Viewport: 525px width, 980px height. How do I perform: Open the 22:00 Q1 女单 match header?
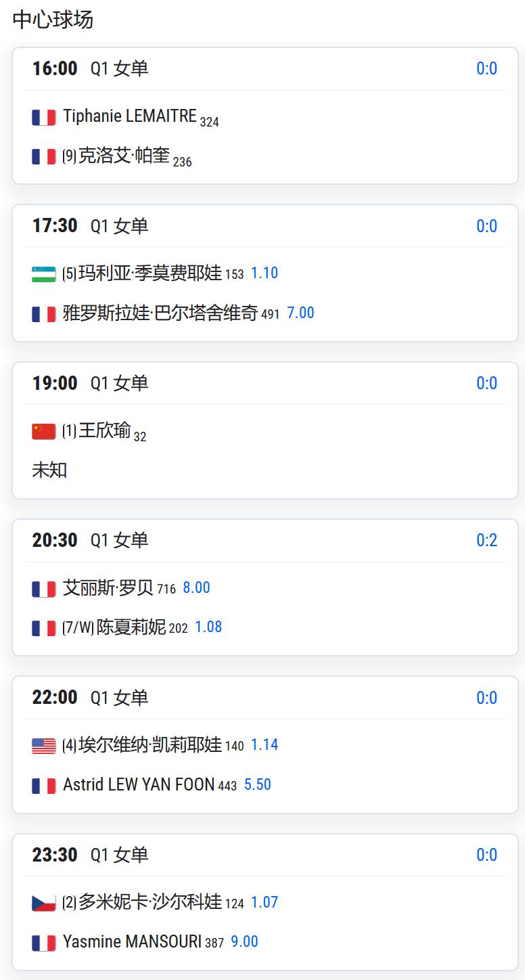pyautogui.click(x=265, y=698)
